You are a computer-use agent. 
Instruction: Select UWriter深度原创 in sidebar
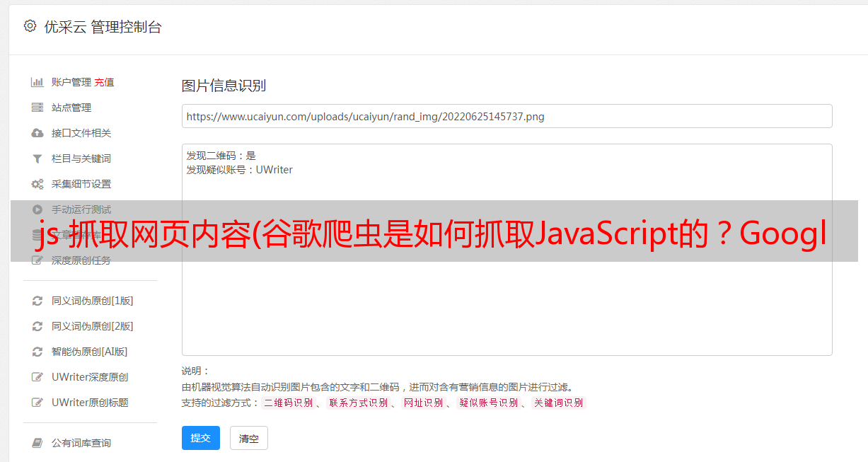90,377
